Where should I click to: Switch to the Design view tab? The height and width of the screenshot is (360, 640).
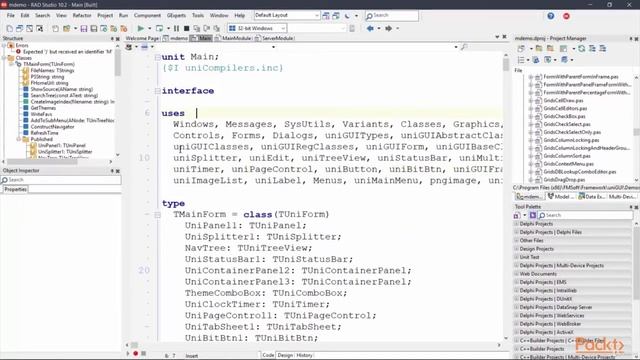coord(285,355)
